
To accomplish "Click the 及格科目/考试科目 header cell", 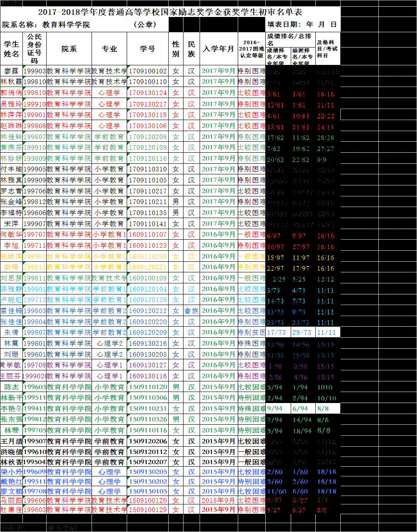I will click(x=327, y=49).
